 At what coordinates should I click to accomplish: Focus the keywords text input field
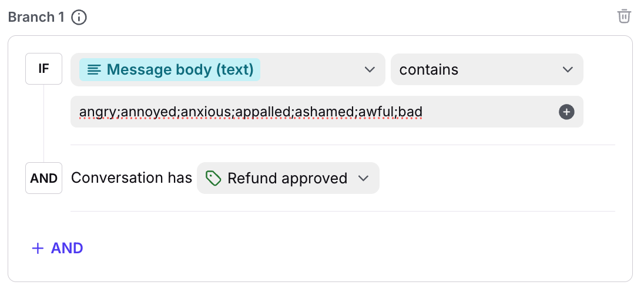[488, 112]
